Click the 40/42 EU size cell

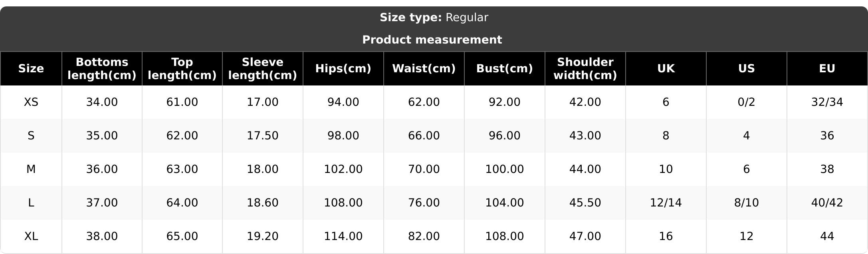point(827,203)
